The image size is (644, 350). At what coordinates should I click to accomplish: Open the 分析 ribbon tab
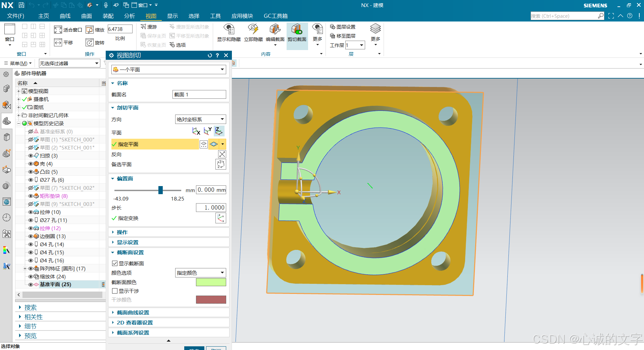(130, 16)
